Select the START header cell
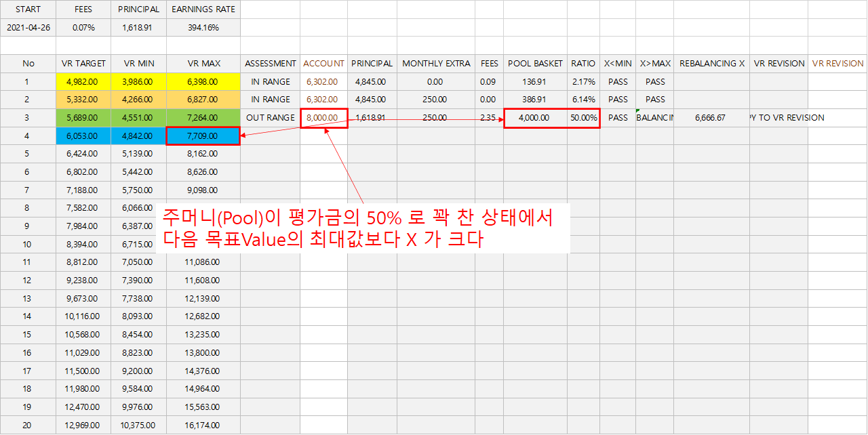This screenshot has width=868, height=435. pos(28,9)
